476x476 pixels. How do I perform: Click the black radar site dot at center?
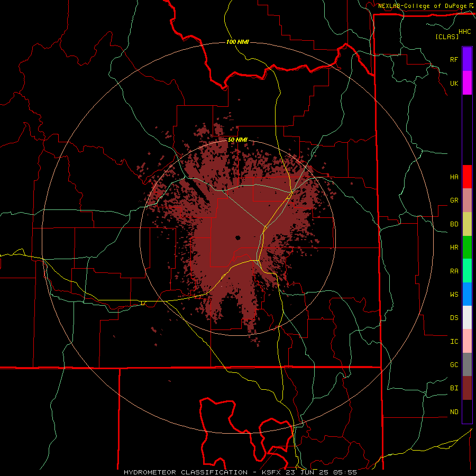237,237
